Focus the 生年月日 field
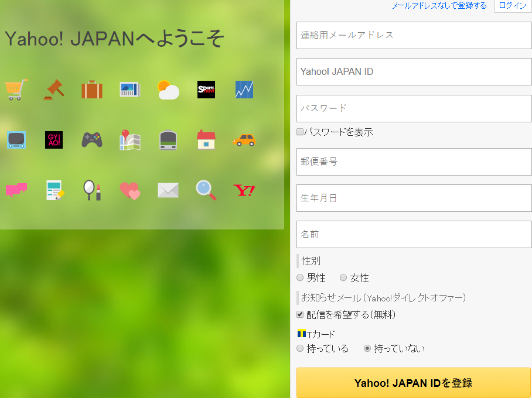 pos(414,198)
